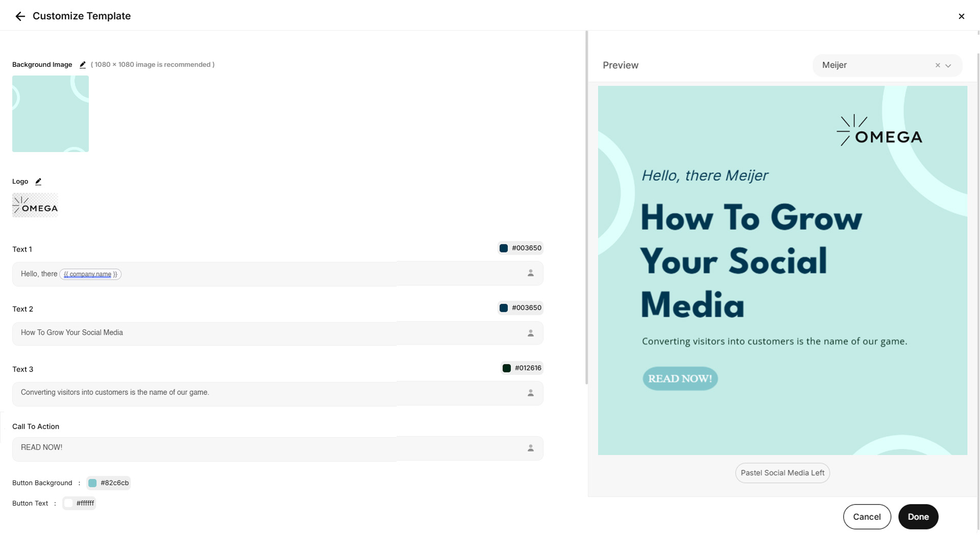Click person icon in Call To Action field
980x551 pixels.
(x=530, y=448)
